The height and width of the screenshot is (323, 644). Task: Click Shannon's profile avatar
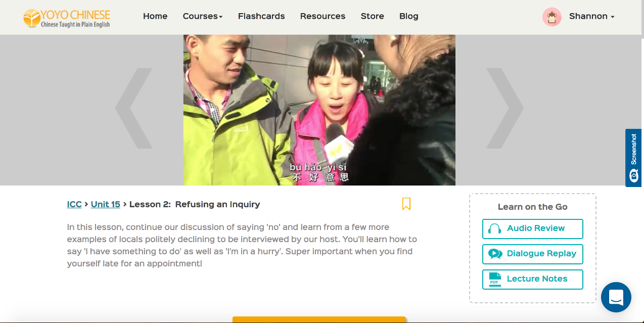(552, 17)
